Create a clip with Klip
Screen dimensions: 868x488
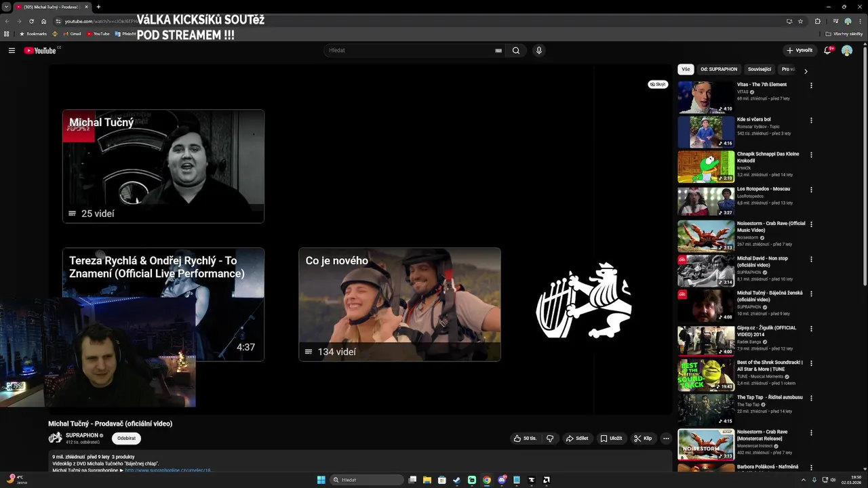pyautogui.click(x=643, y=439)
